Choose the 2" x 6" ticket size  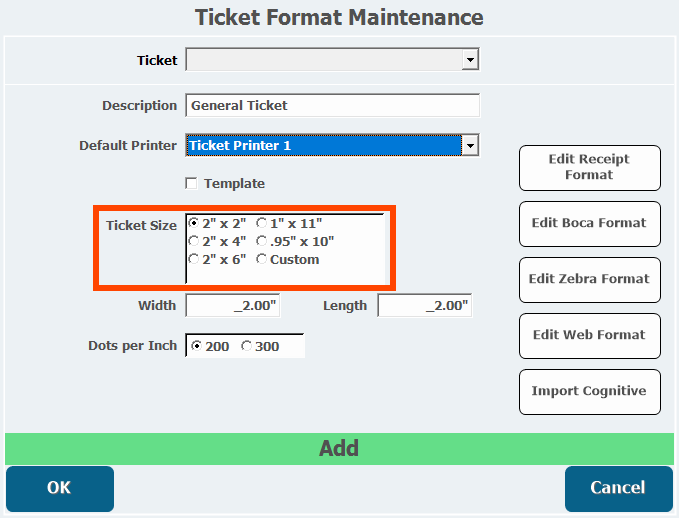point(194,260)
